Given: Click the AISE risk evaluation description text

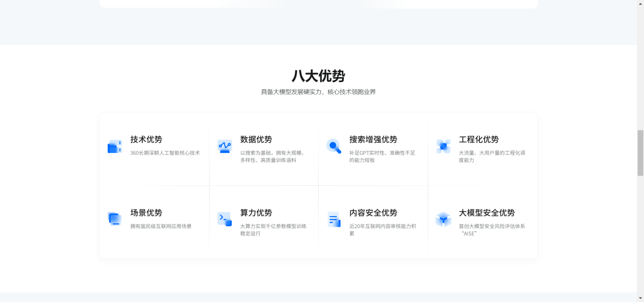Looking at the screenshot, I should pos(491,230).
